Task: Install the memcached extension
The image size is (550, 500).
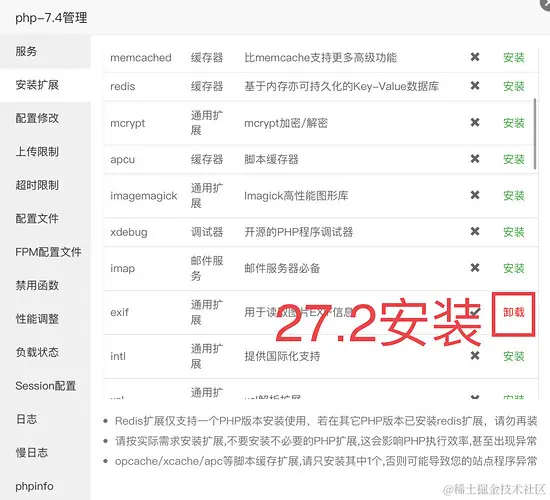Action: [514, 58]
